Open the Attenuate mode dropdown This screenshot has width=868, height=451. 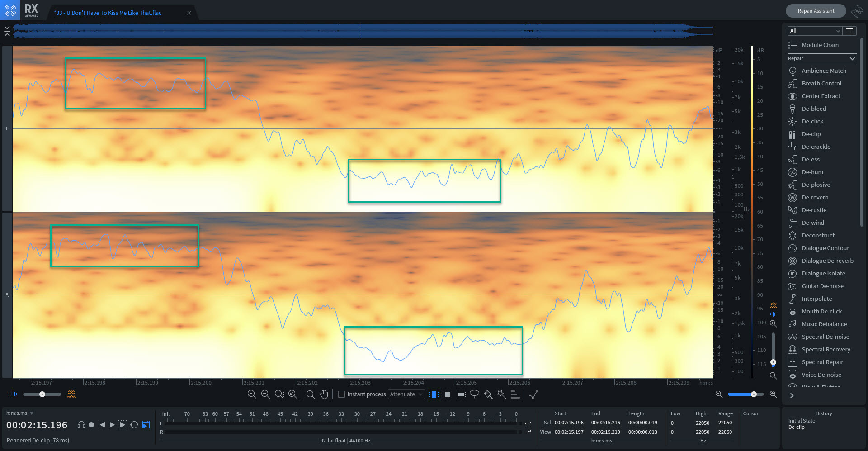pos(406,394)
